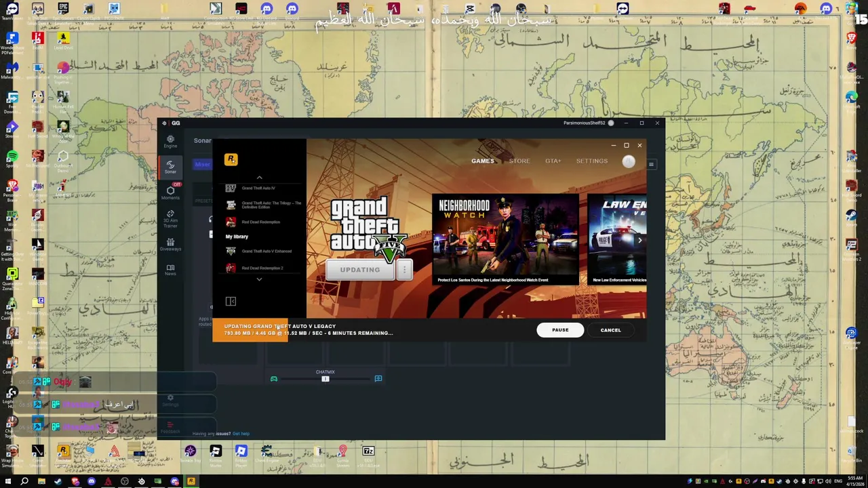
Task: Click the UPDATING button
Action: click(x=360, y=270)
